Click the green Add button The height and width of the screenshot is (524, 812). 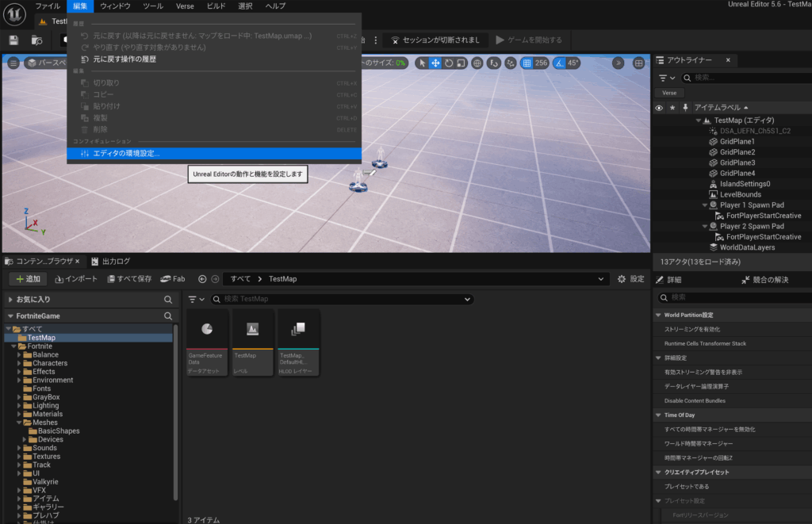pos(28,279)
